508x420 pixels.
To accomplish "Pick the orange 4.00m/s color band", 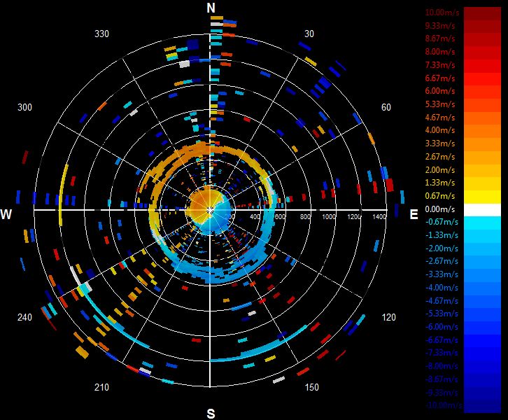I will pyautogui.click(x=482, y=131).
